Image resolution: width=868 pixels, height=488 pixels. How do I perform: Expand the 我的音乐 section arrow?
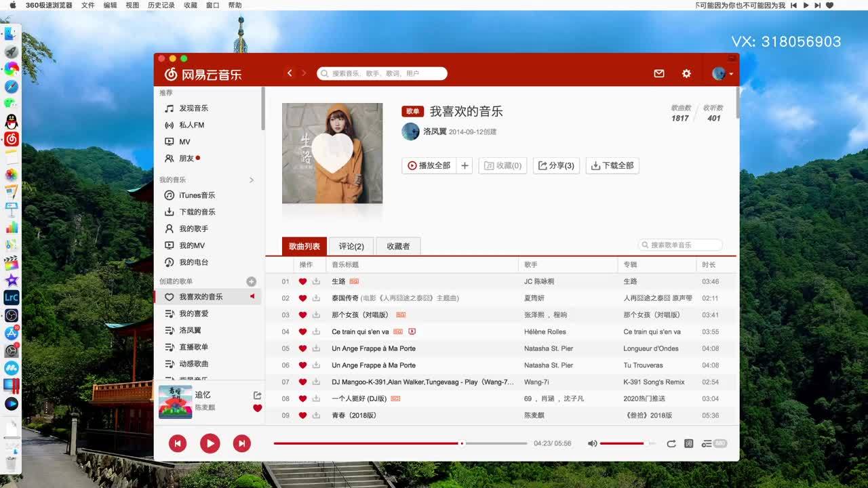pyautogui.click(x=252, y=180)
